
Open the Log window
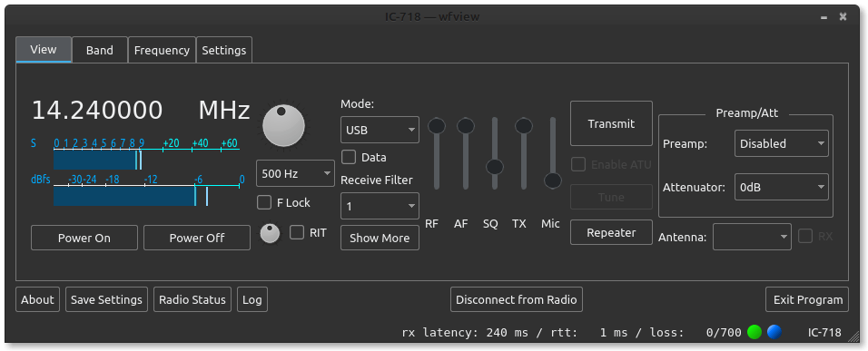252,299
